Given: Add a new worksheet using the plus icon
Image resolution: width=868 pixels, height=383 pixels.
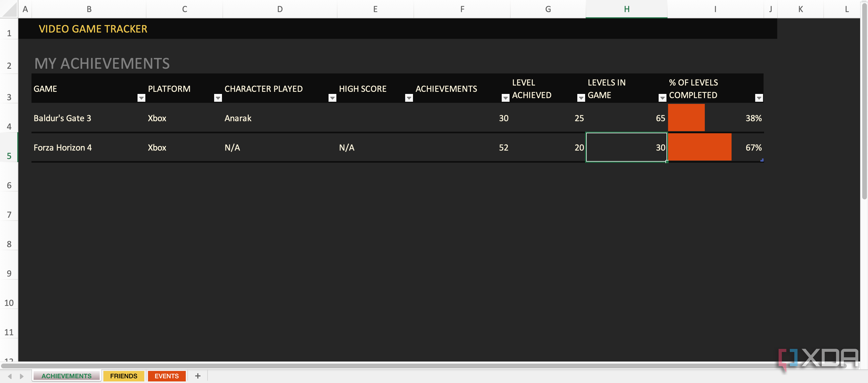Looking at the screenshot, I should [198, 376].
